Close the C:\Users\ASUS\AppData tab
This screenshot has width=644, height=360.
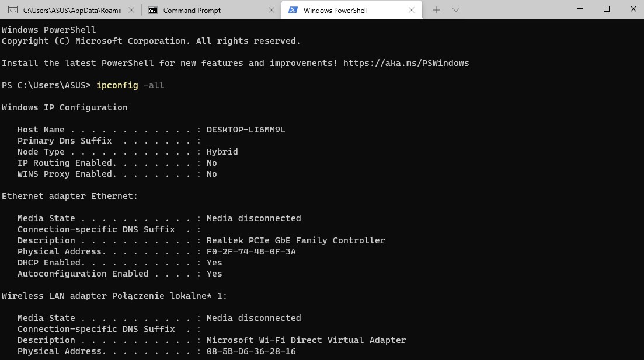(130, 10)
